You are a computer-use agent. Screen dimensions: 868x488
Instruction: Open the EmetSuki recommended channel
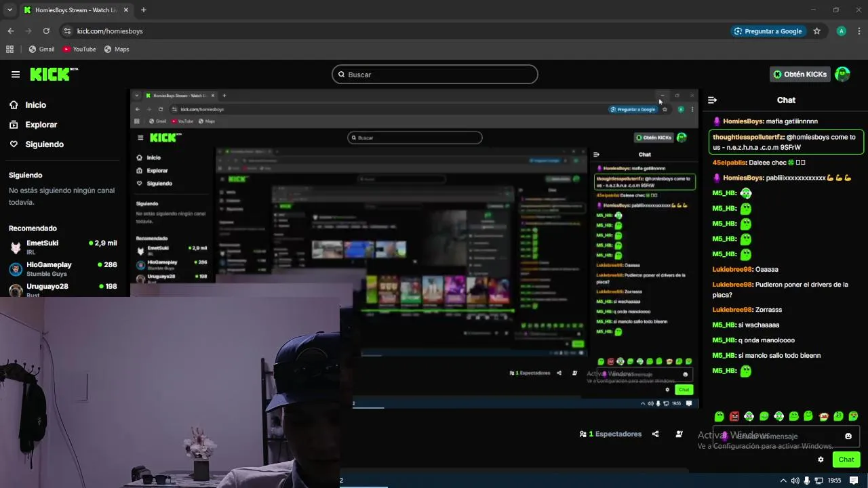click(64, 247)
